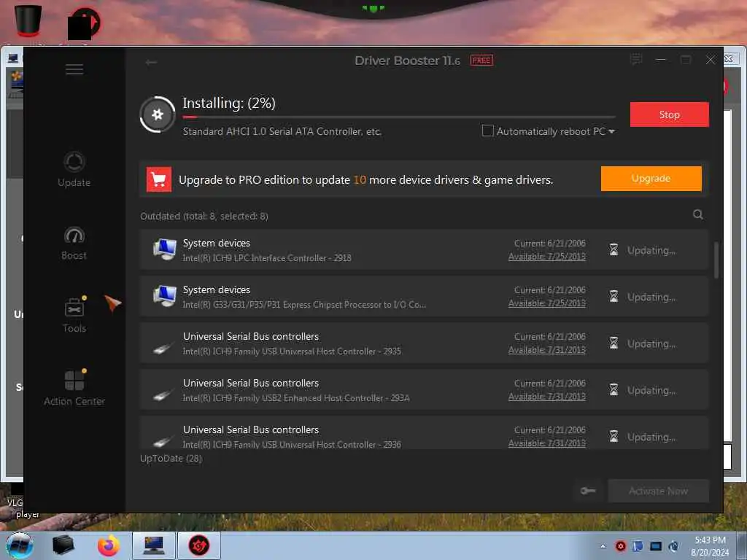747x560 pixels.
Task: Open the Windows Start menu orb
Action: 20,545
